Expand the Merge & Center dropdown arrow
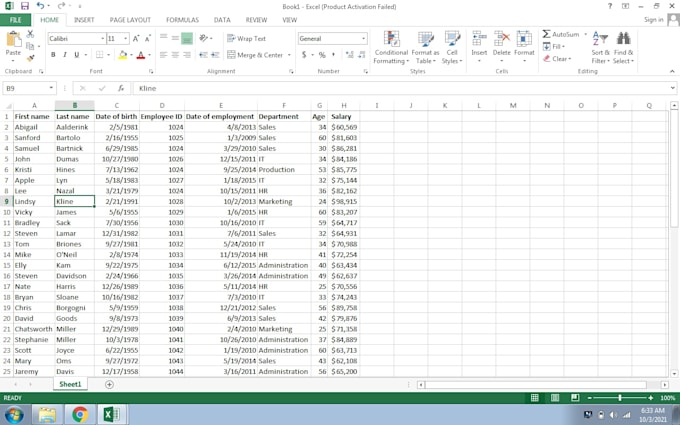The height and width of the screenshot is (425, 680). pos(289,55)
